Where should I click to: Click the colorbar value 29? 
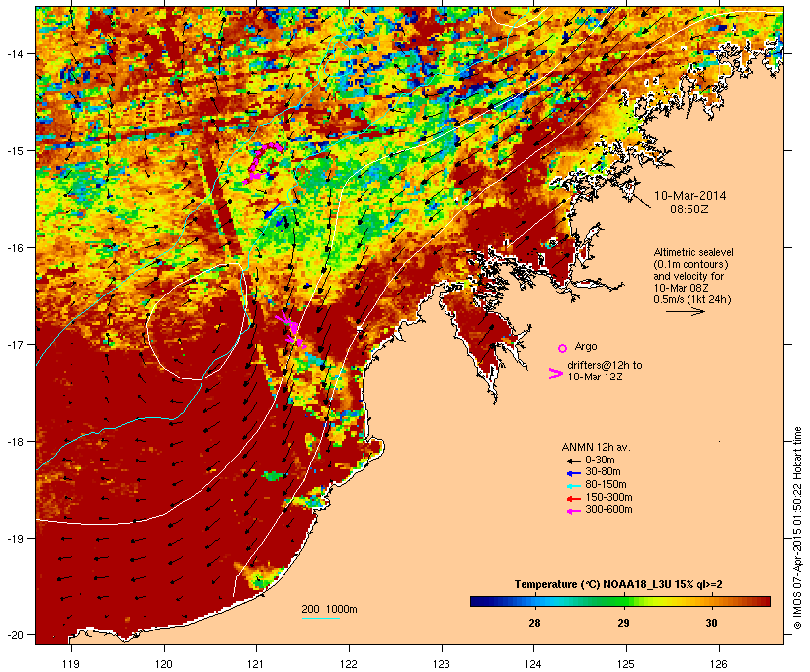point(623,623)
